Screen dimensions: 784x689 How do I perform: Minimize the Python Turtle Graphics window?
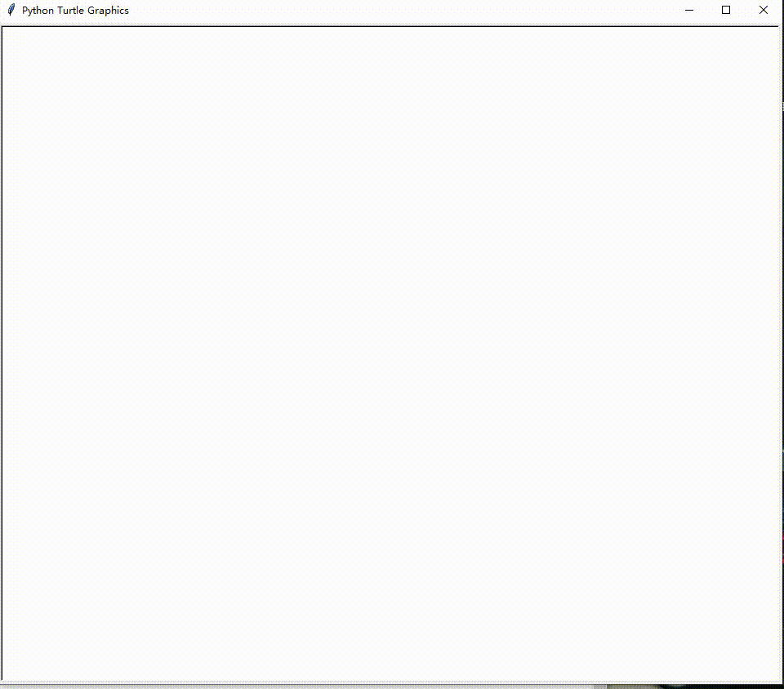[689, 10]
